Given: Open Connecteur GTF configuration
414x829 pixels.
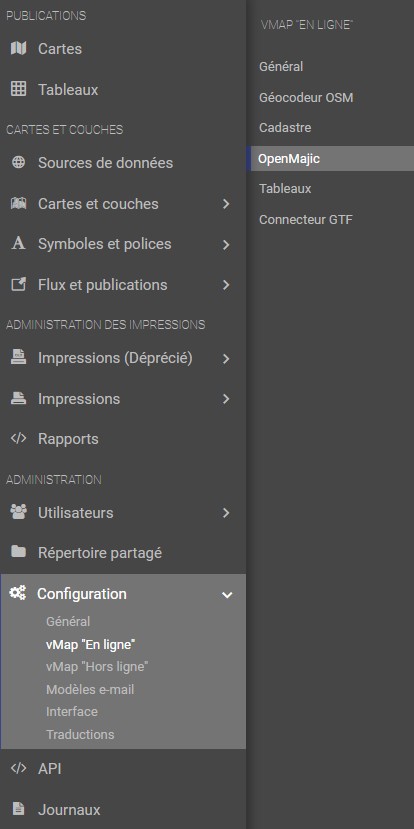Looking at the screenshot, I should coord(306,219).
